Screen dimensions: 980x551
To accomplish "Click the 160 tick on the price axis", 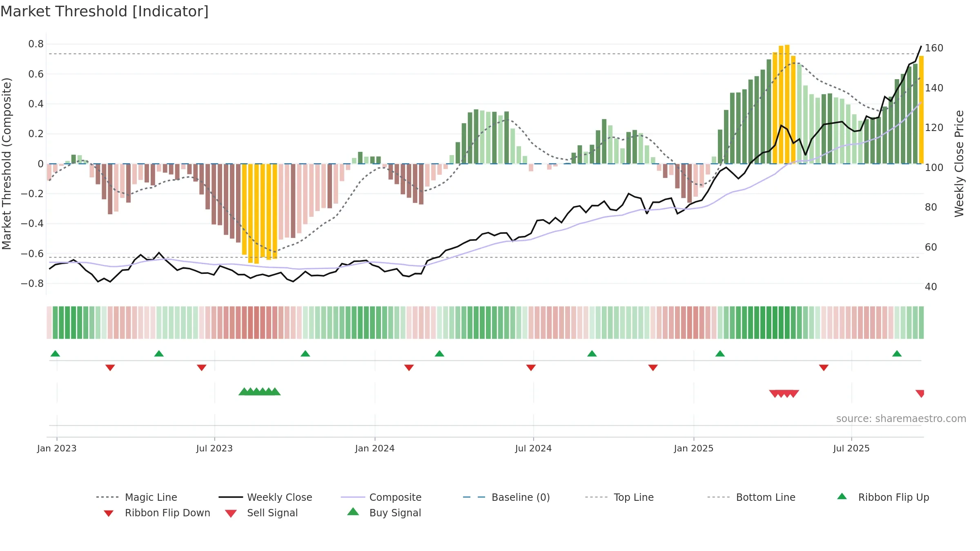I will coord(934,48).
